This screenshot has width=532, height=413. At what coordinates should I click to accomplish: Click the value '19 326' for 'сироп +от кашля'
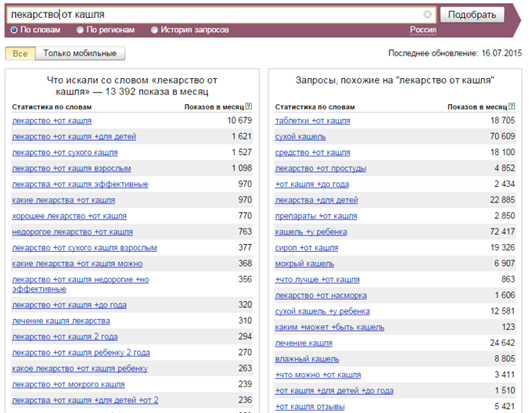point(502,247)
